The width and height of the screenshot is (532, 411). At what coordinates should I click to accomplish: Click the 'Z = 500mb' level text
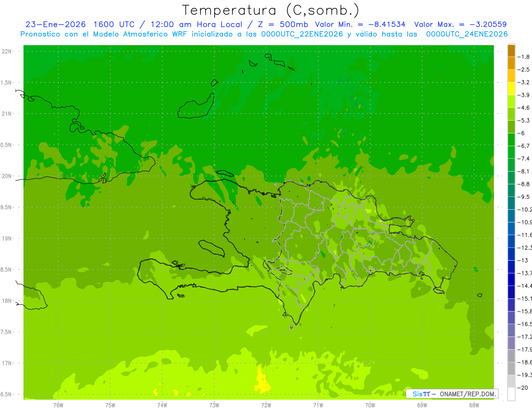[283, 24]
